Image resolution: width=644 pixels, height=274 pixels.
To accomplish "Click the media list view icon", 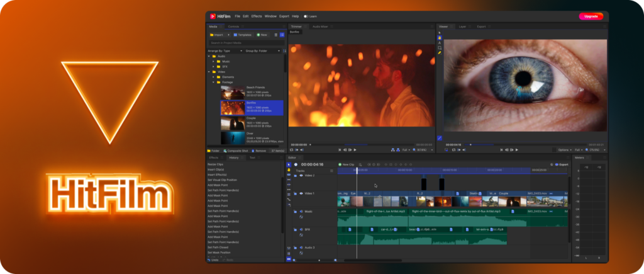I will coord(276,35).
